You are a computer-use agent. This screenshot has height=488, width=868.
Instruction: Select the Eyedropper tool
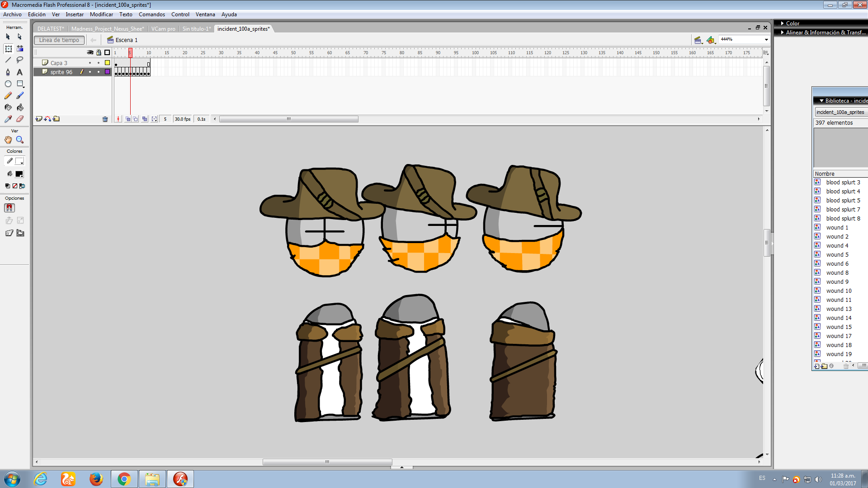click(8, 119)
